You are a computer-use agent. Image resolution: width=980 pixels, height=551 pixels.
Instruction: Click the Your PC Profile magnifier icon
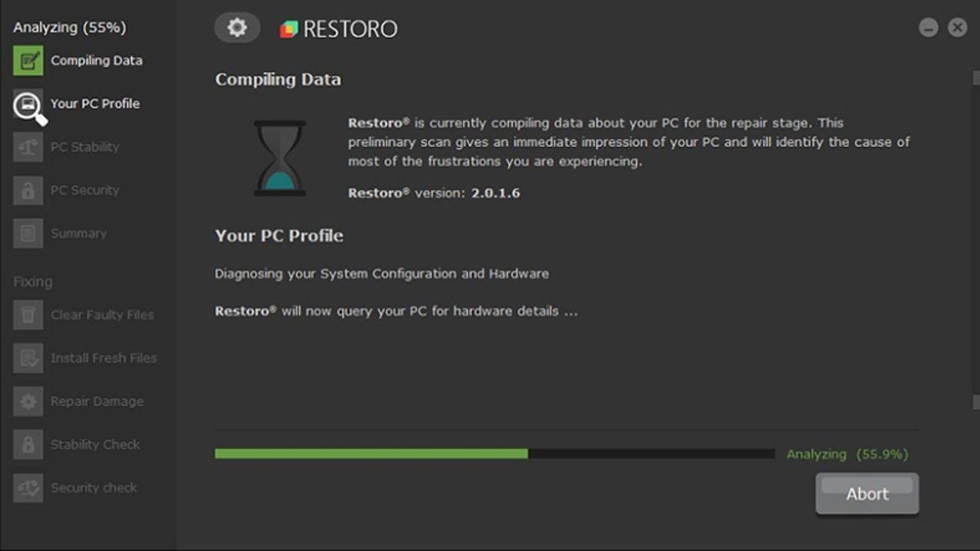click(x=28, y=104)
